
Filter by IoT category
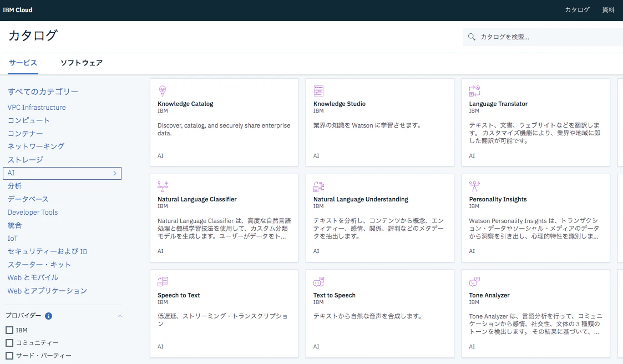[x=13, y=239]
